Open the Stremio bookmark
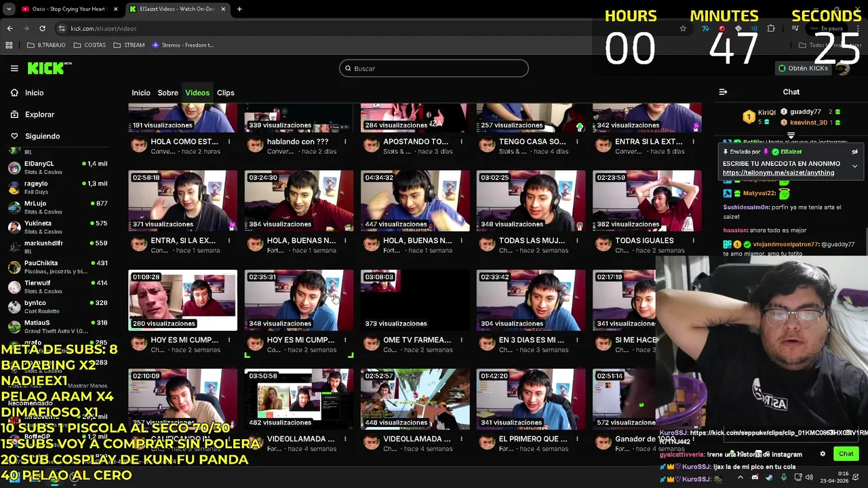The height and width of the screenshot is (488, 868). [183, 45]
